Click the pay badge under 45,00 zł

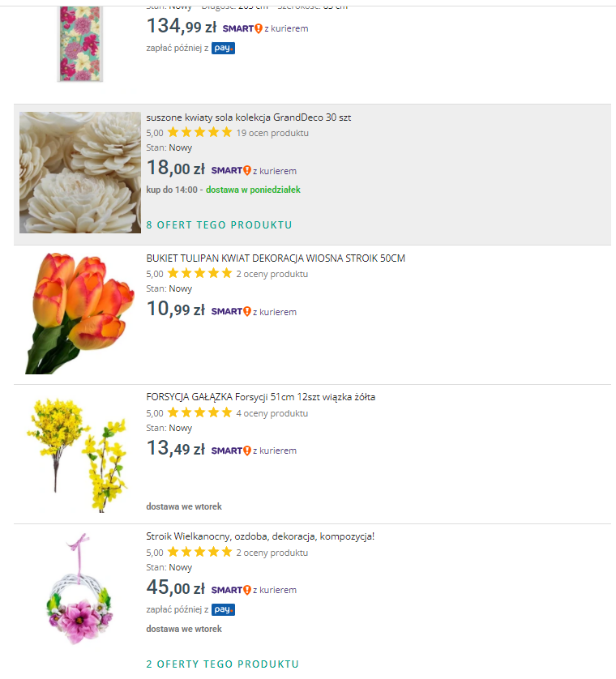click(223, 609)
